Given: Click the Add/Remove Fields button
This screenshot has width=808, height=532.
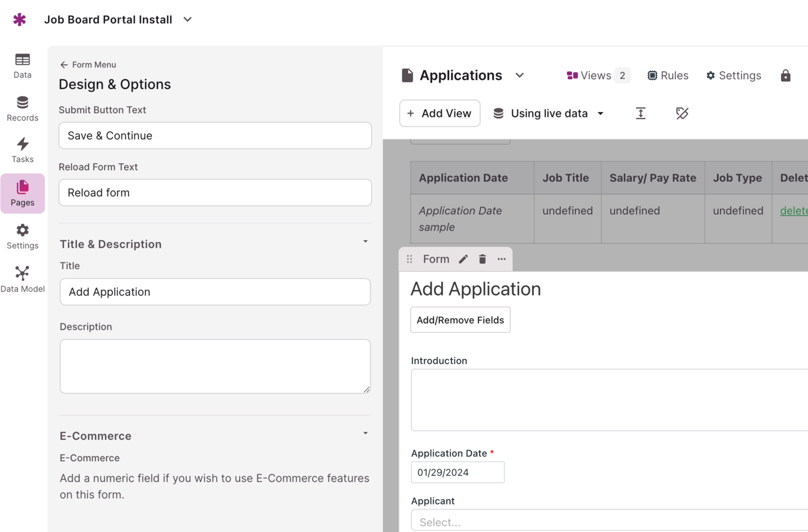Looking at the screenshot, I should (x=460, y=320).
